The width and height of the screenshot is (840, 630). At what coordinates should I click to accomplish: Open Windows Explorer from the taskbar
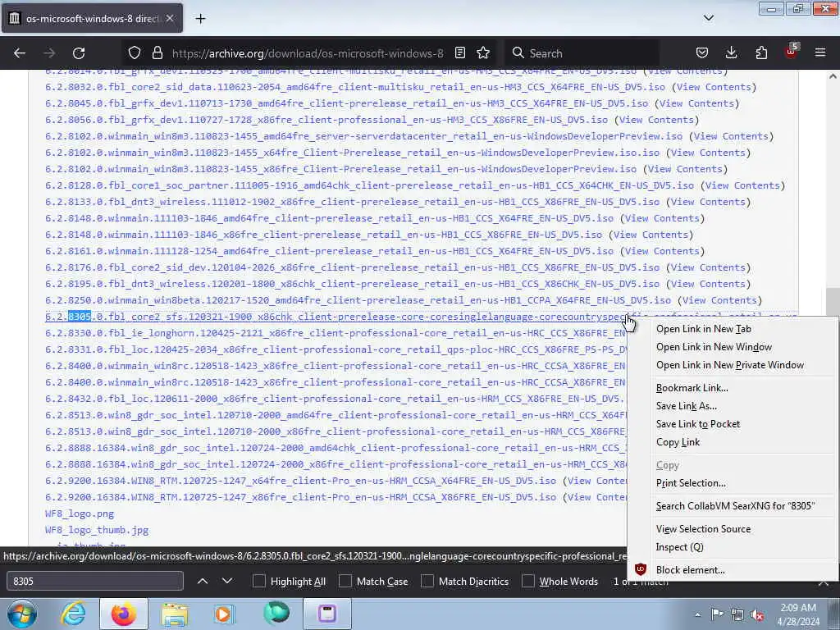pyautogui.click(x=174, y=614)
